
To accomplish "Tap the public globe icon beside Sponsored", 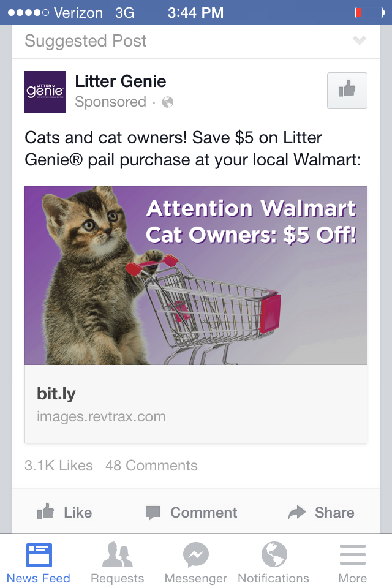I will coord(168,102).
